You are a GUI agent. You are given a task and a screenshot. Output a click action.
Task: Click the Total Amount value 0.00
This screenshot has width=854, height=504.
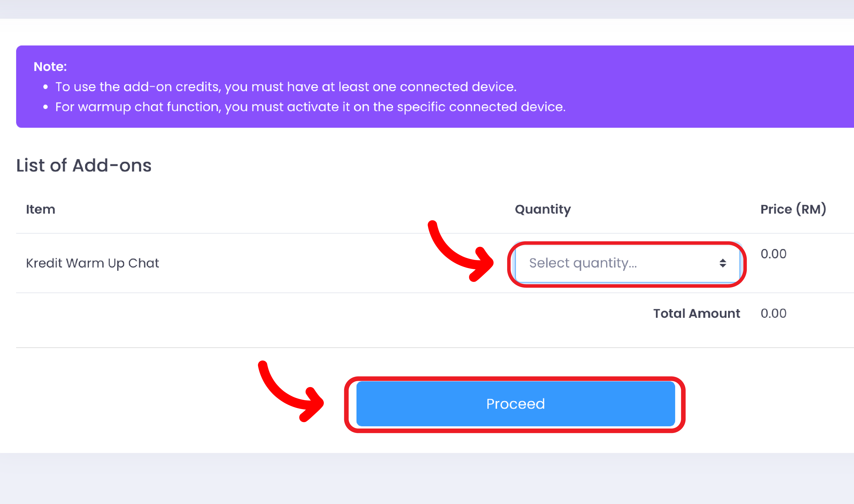click(x=773, y=313)
